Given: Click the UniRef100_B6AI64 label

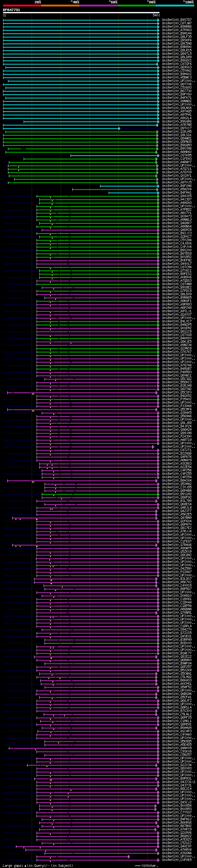Looking at the screenshot, I should pyautogui.click(x=176, y=481).
